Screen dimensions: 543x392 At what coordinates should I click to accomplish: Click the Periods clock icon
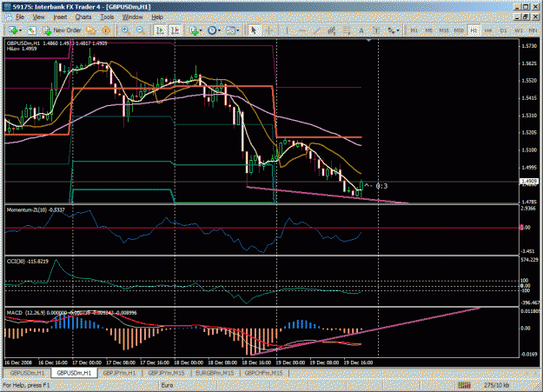click(212, 30)
